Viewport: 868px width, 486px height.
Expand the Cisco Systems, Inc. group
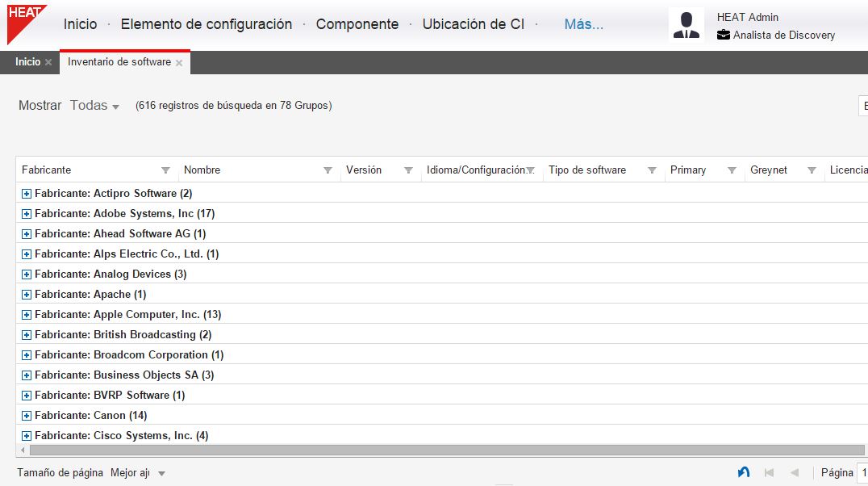[26, 436]
